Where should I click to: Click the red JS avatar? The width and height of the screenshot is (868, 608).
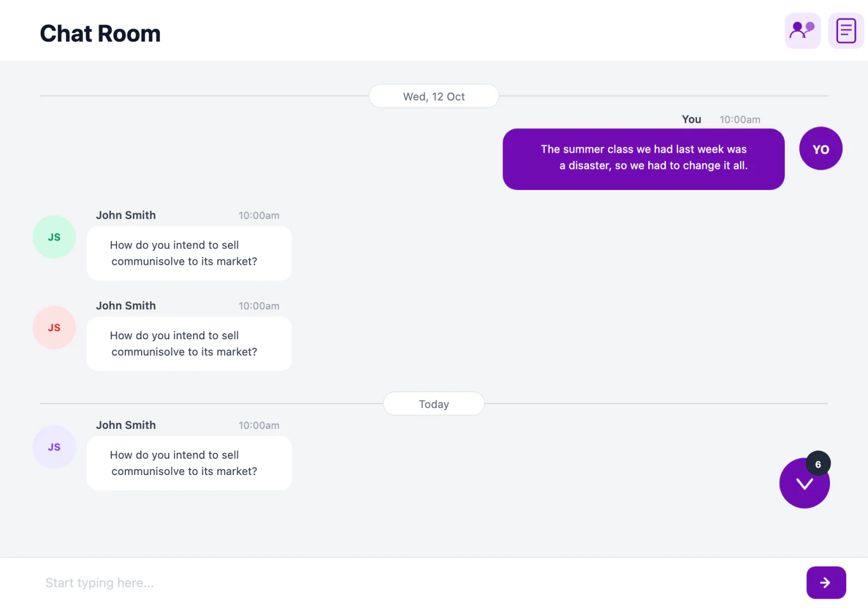(x=54, y=328)
